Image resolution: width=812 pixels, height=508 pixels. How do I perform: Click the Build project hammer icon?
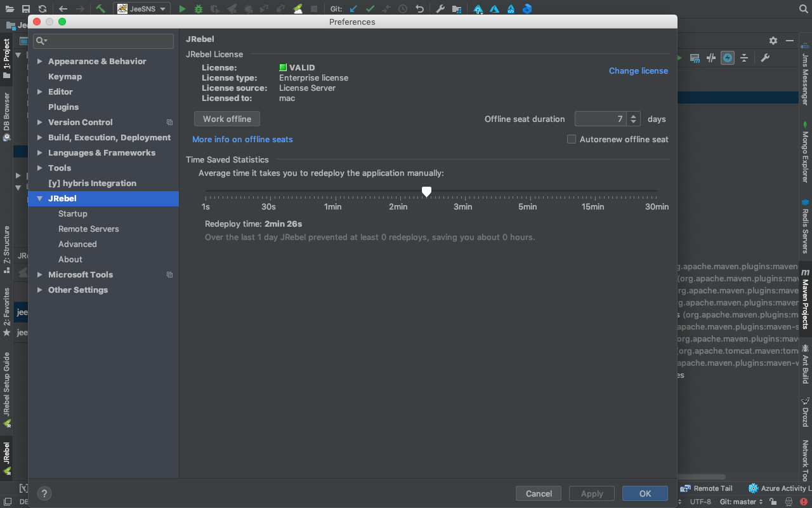coord(100,9)
